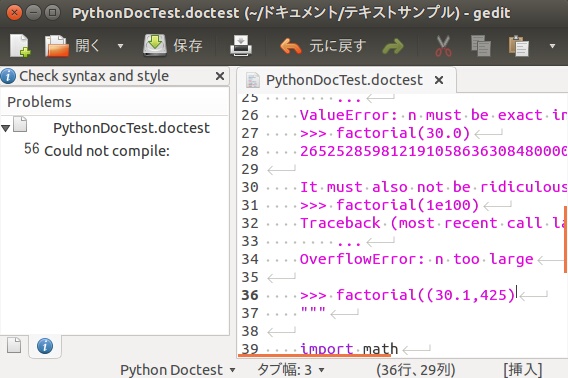568x378 pixels.
Task: Click the open folder icon
Action: pyautogui.click(x=57, y=46)
